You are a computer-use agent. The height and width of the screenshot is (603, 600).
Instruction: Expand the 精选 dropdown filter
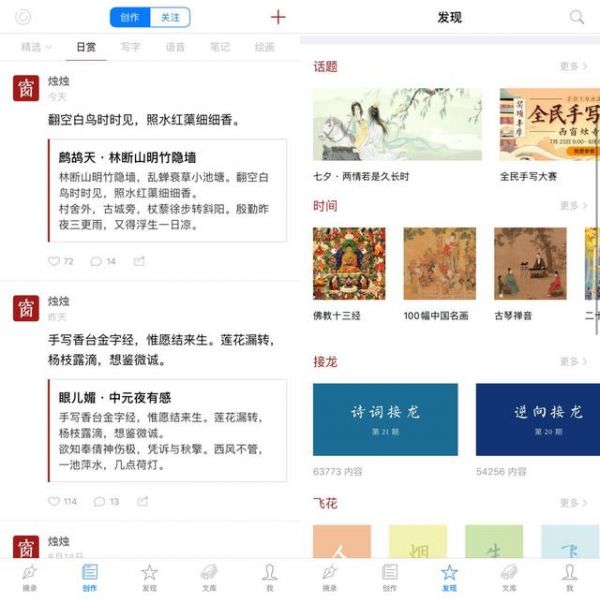(36, 47)
